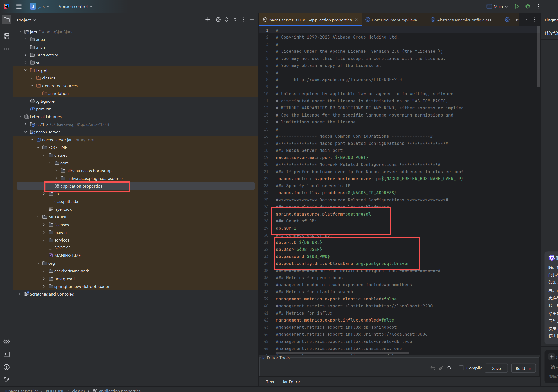
Task: Open the Main run configuration dropdown
Action: [497, 6]
